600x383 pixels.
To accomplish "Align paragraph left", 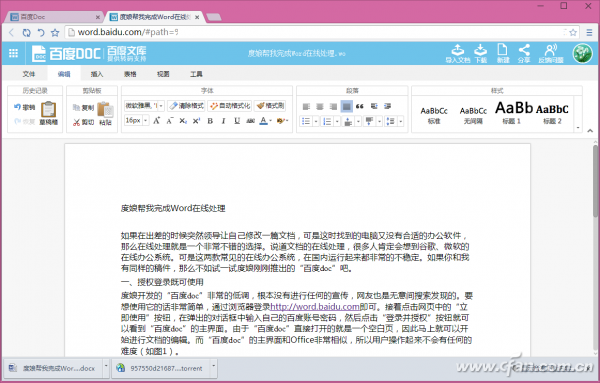I will click(x=306, y=106).
